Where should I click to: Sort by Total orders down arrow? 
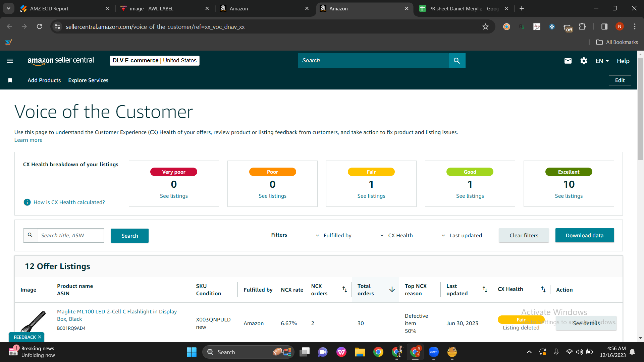[x=392, y=289]
